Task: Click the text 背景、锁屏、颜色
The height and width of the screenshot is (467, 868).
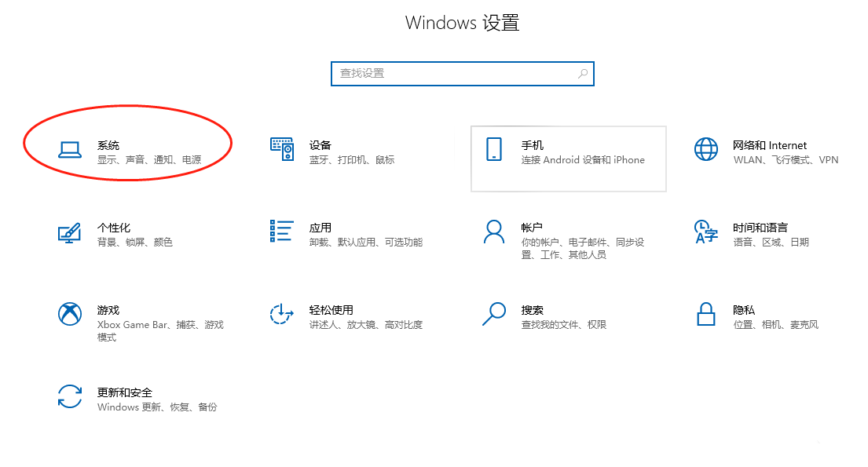Action: (x=135, y=243)
